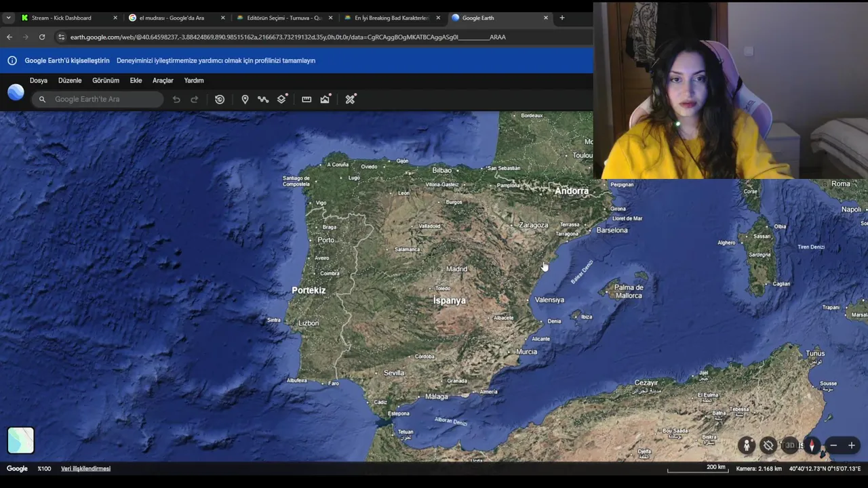Click the Google logo in status bar

[17, 468]
